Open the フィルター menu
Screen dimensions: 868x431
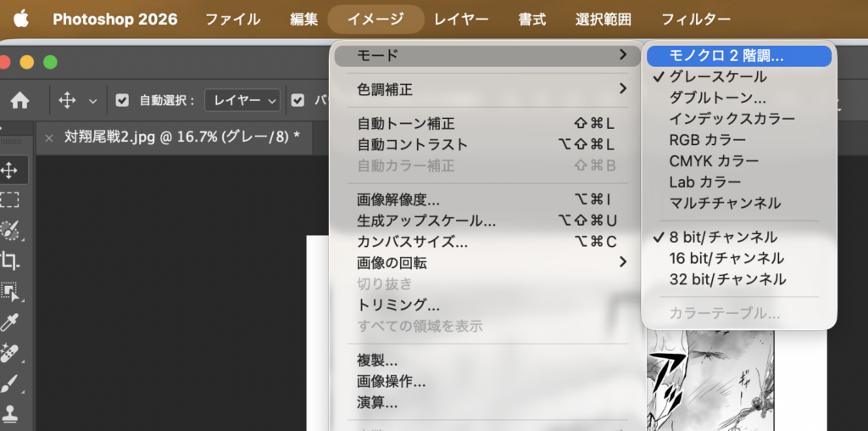coord(695,20)
